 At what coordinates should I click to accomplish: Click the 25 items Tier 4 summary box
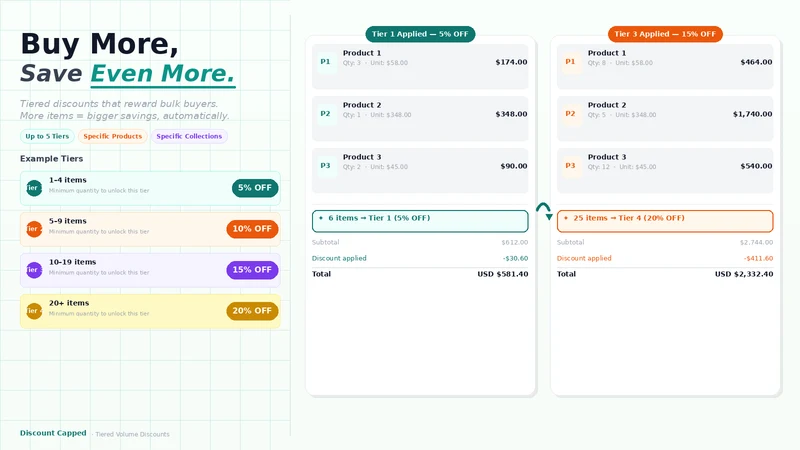pos(665,221)
